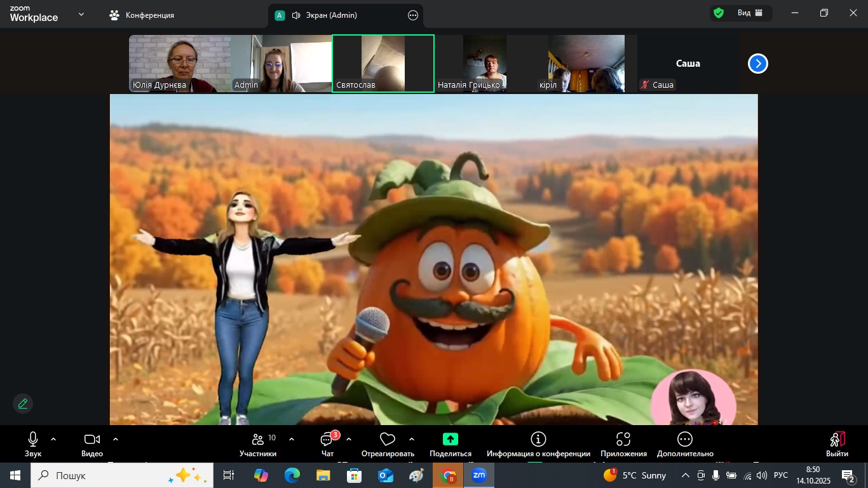This screenshot has width=868, height=488.
Task: Switch to the Конференция tab
Action: click(142, 15)
